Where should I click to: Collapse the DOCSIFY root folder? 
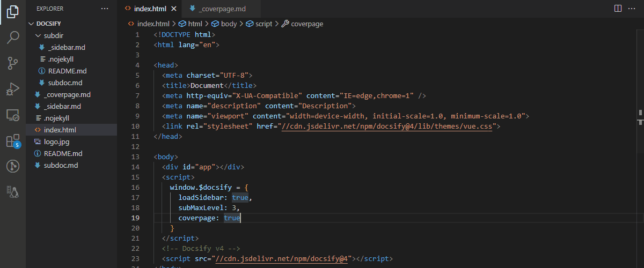coord(71,24)
